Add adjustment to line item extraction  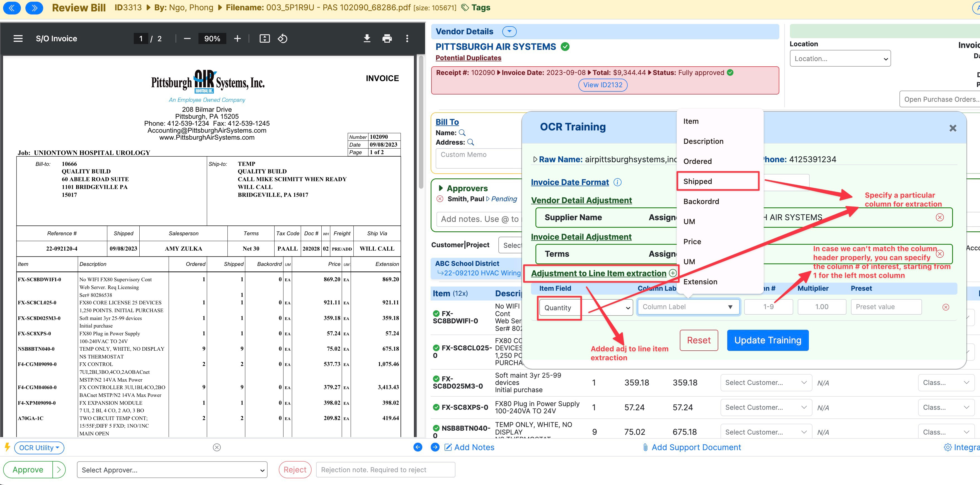coord(673,273)
